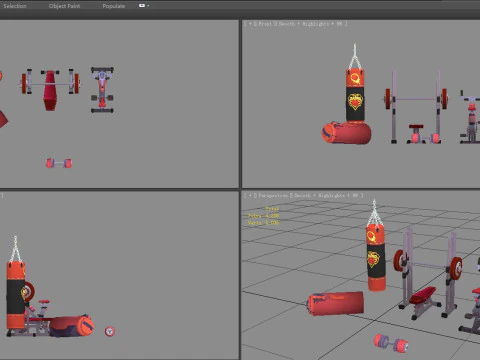Image resolution: width=480 pixels, height=360 pixels.
Task: Click the yellow Verts statistic in Perspective viewport
Action: [264, 222]
